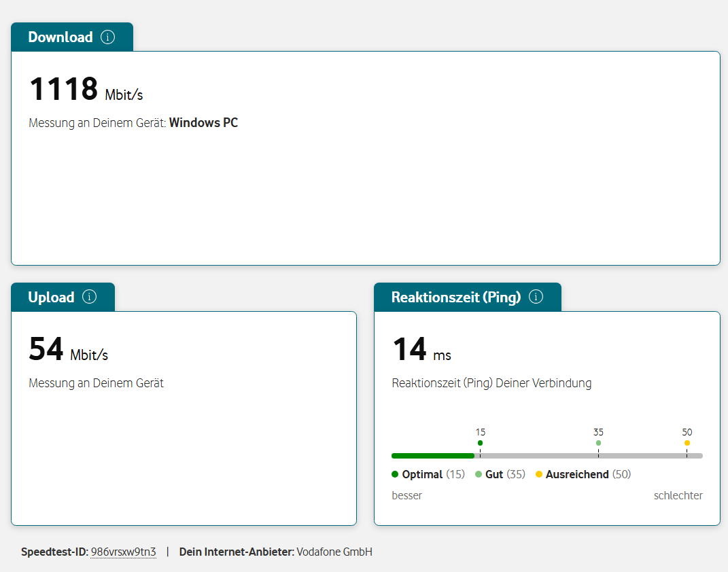The height and width of the screenshot is (572, 728).
Task: Click the Gut (35) legend entry
Action: [500, 475]
